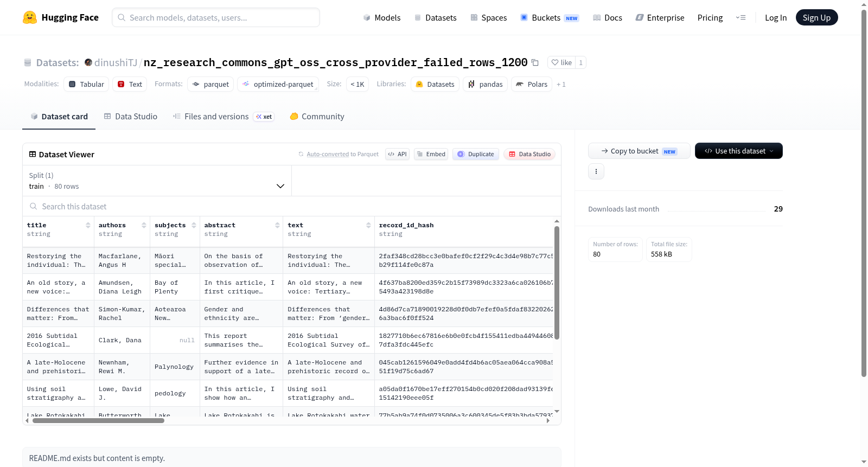The height and width of the screenshot is (467, 868).
Task: Click the Polars library tag
Action: pos(532,84)
